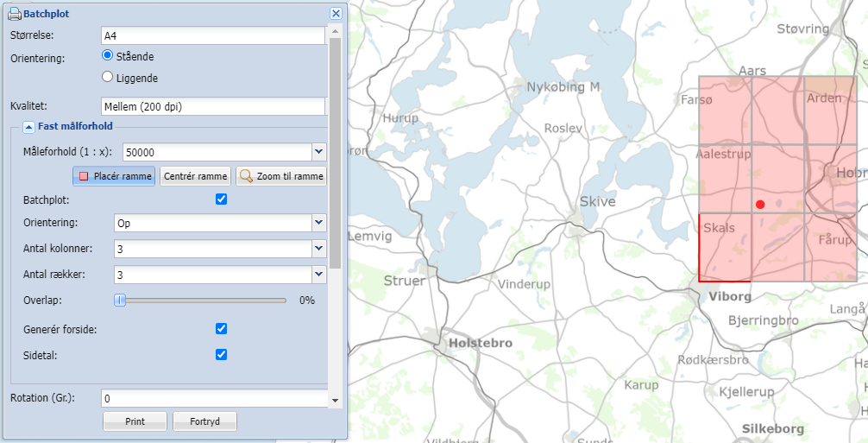Click the red center dot of plot frame

pyautogui.click(x=760, y=205)
